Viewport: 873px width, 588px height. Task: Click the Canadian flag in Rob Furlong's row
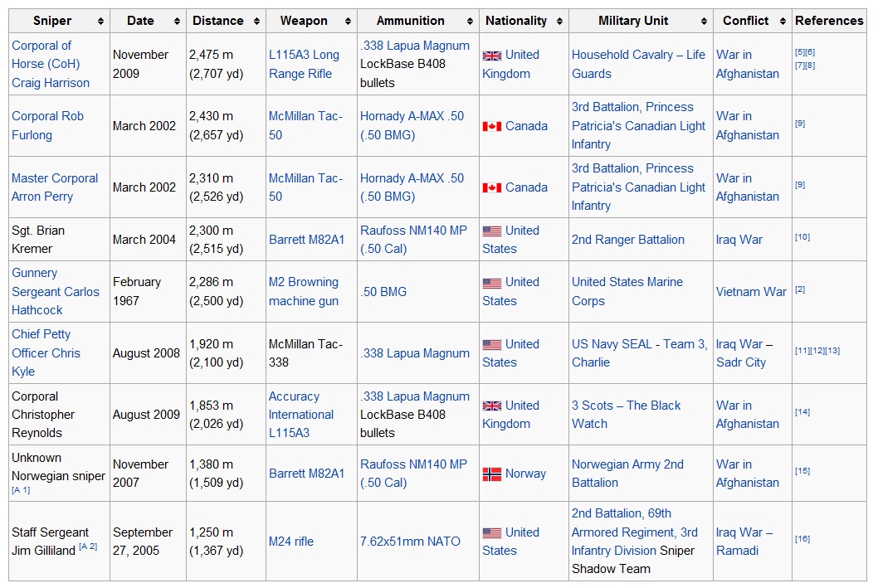pos(492,126)
